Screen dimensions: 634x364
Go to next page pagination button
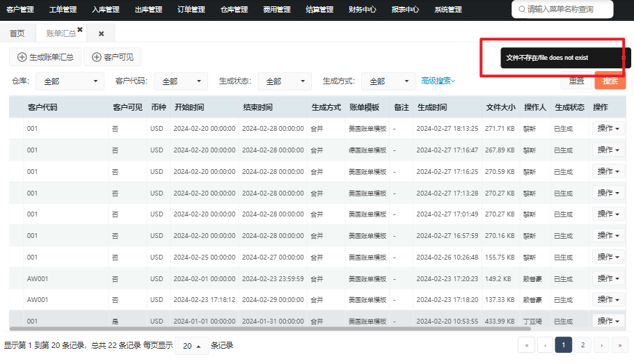click(601, 345)
